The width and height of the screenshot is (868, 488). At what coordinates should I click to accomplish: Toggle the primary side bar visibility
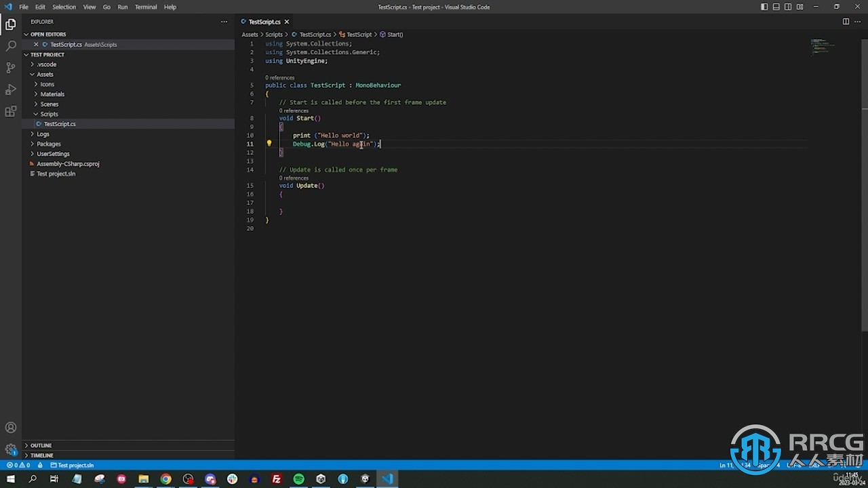pos(764,7)
